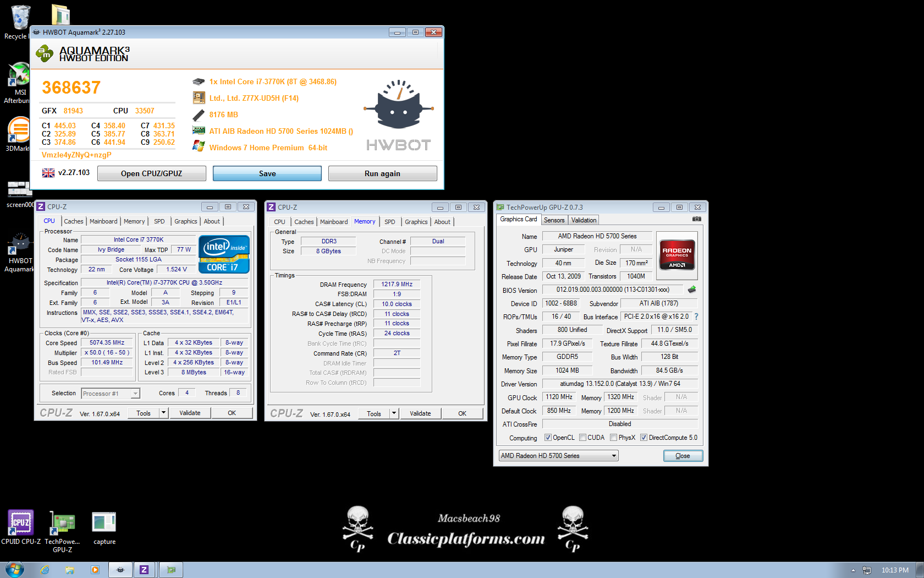Switch to Validation tab in GPU-Z

[584, 220]
